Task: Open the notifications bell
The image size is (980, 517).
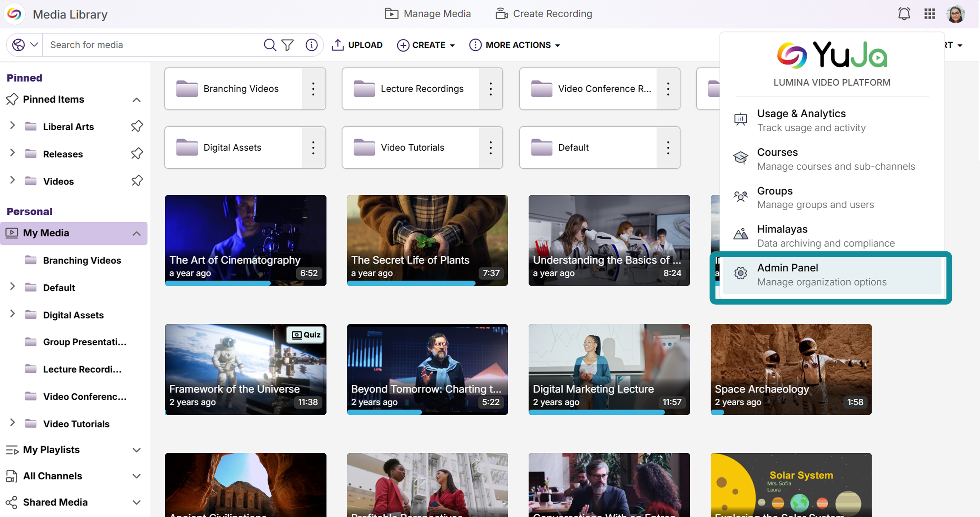Action: tap(904, 14)
